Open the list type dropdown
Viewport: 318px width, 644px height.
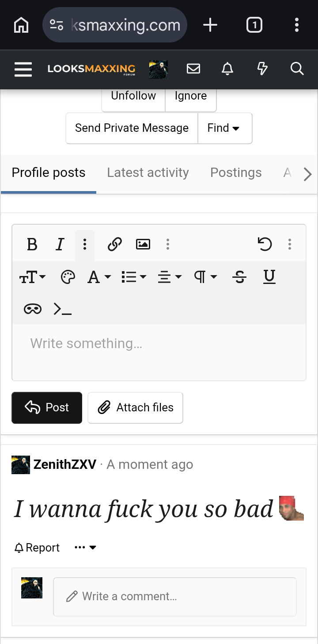tap(133, 277)
